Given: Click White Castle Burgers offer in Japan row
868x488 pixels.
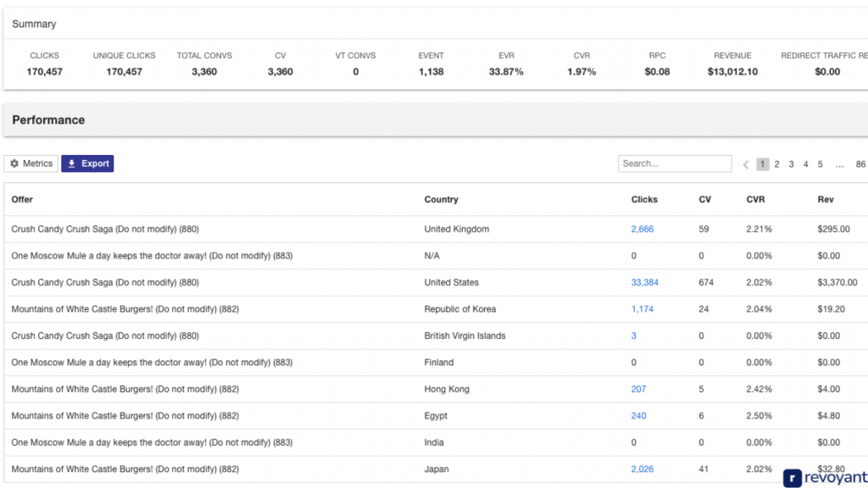Looking at the screenshot, I should (x=125, y=469).
